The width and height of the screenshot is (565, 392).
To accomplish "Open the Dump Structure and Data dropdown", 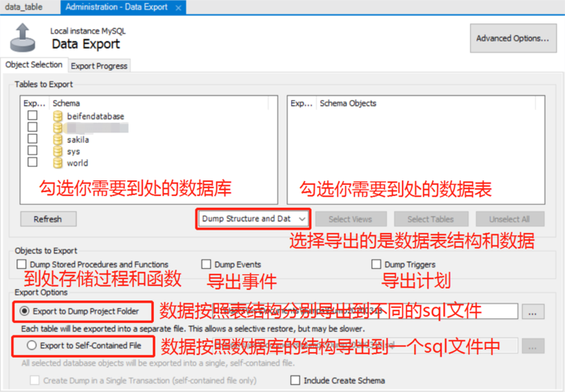I will click(253, 219).
